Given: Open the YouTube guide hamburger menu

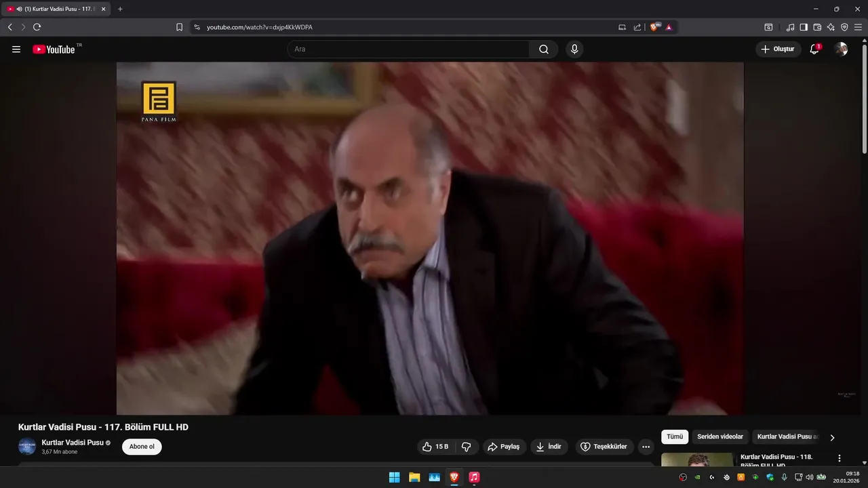Looking at the screenshot, I should coord(16,49).
